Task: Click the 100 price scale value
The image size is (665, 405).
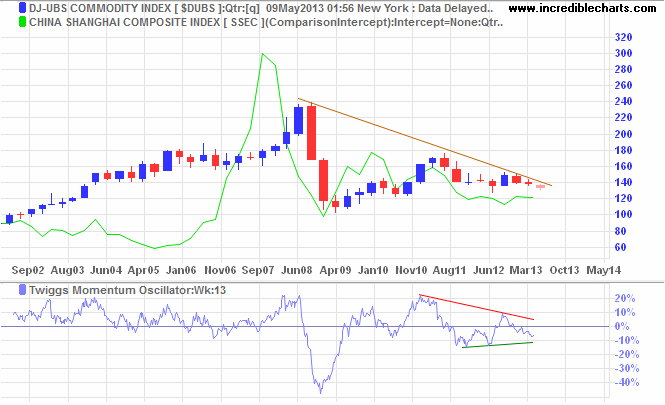Action: tap(623, 215)
